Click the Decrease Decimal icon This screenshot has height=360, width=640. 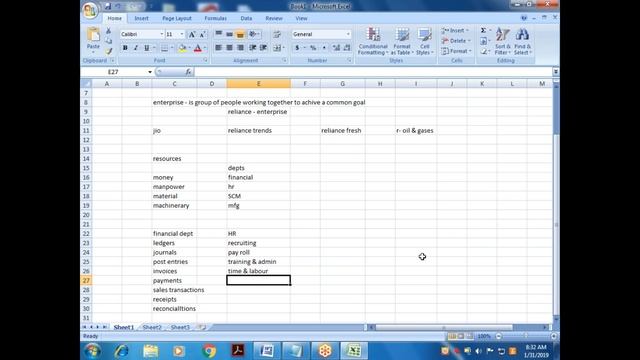[x=347, y=48]
